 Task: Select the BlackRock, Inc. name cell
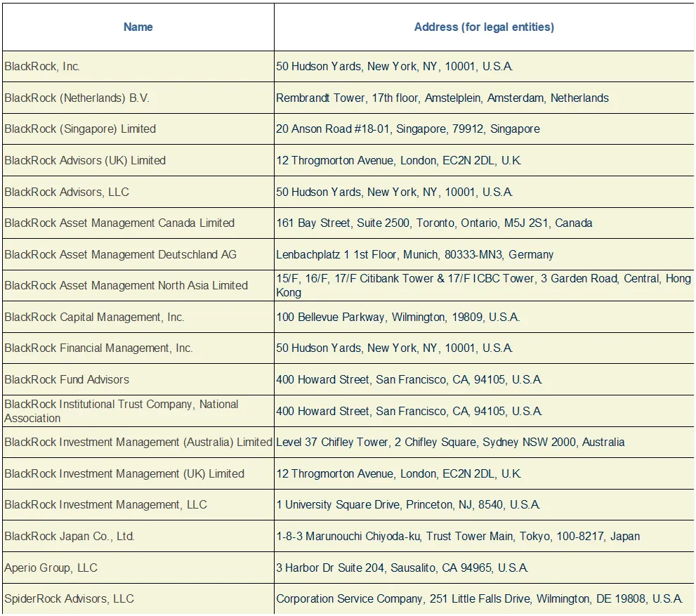tap(138, 67)
